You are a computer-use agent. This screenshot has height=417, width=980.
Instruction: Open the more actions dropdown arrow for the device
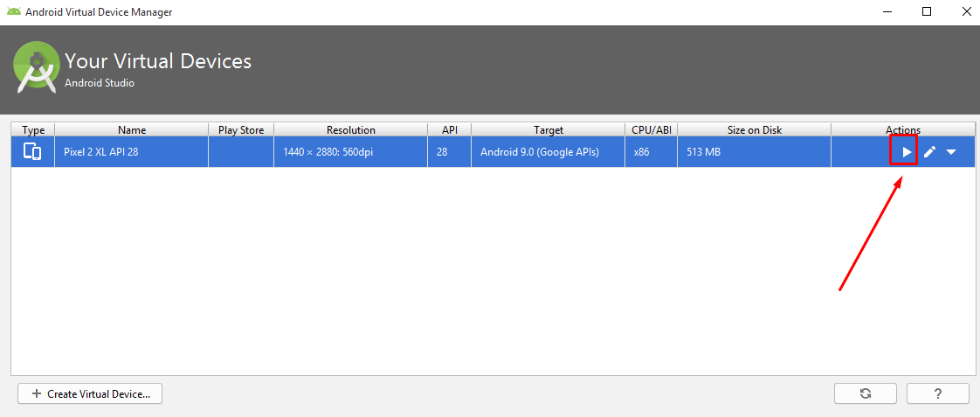(951, 152)
